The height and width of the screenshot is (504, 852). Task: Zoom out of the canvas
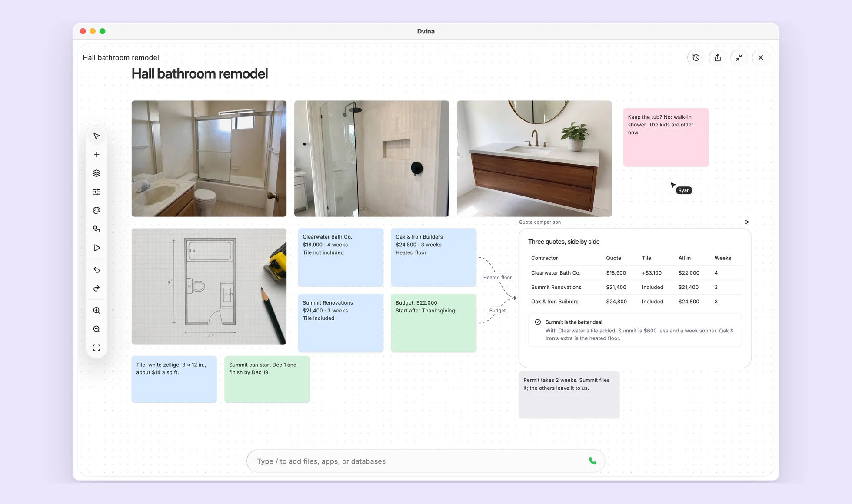coord(97,329)
